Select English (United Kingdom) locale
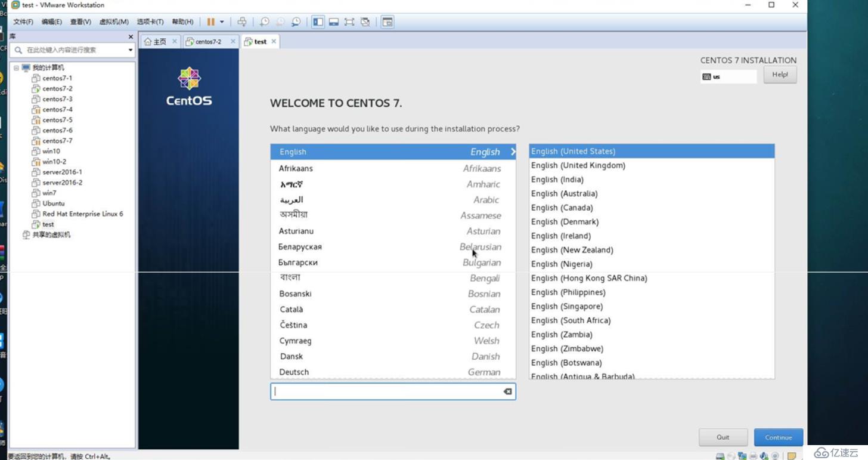The height and width of the screenshot is (460, 868). (x=652, y=165)
